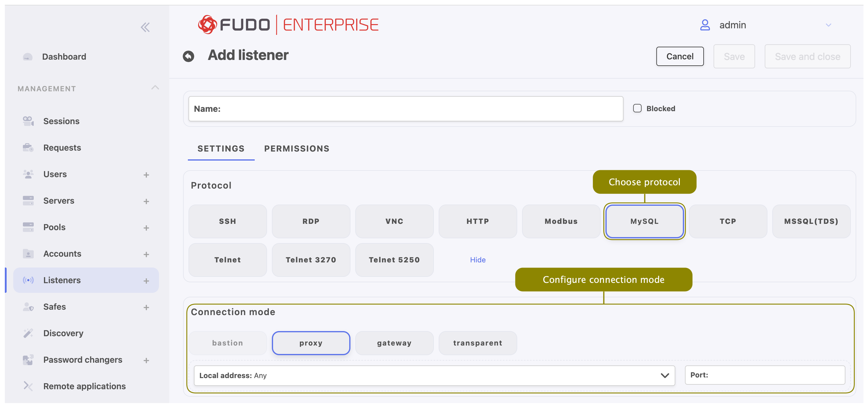Switch to the Permissions tab
Viewport: 868px width, 410px height.
[297, 148]
